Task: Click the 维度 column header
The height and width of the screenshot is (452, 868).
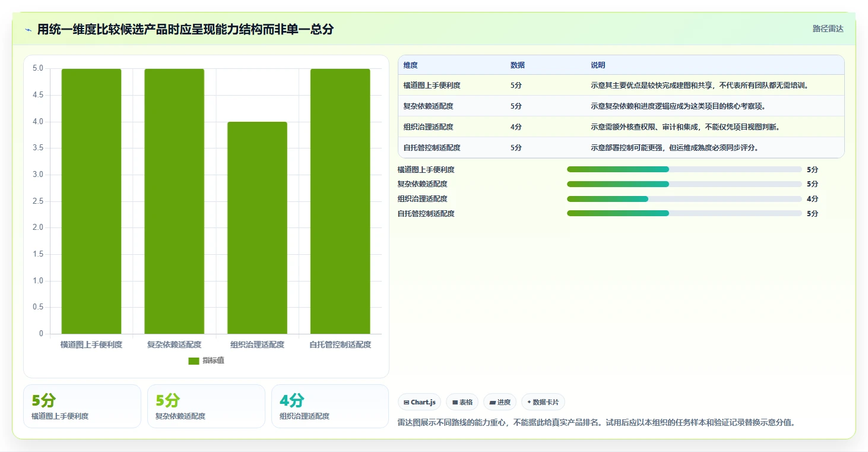Action: [x=410, y=65]
